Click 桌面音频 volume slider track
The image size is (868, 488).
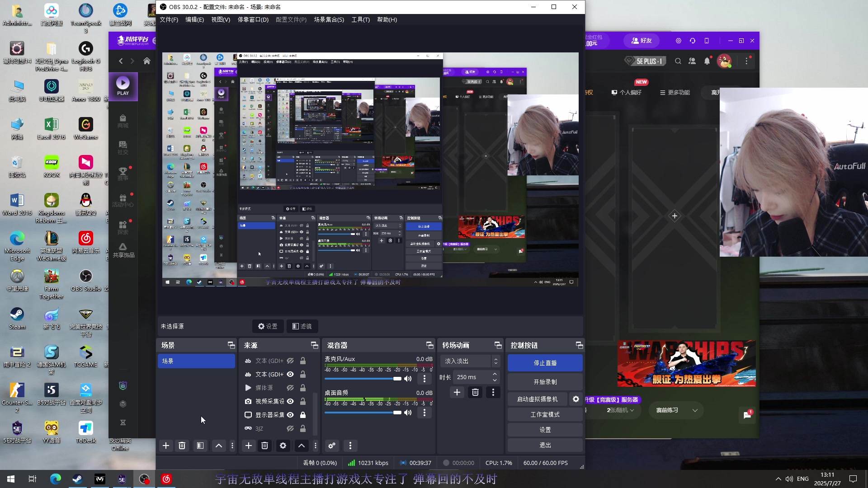[363, 413]
